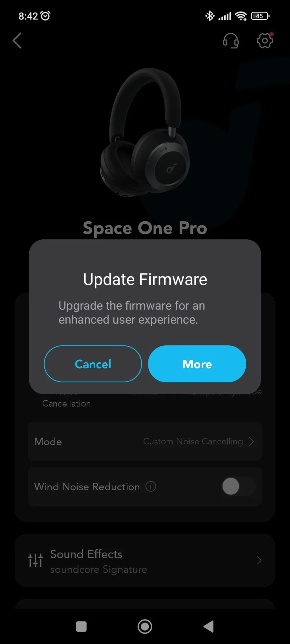This screenshot has width=290, height=644.
Task: Expand the Mode chevron arrow
Action: (x=251, y=441)
